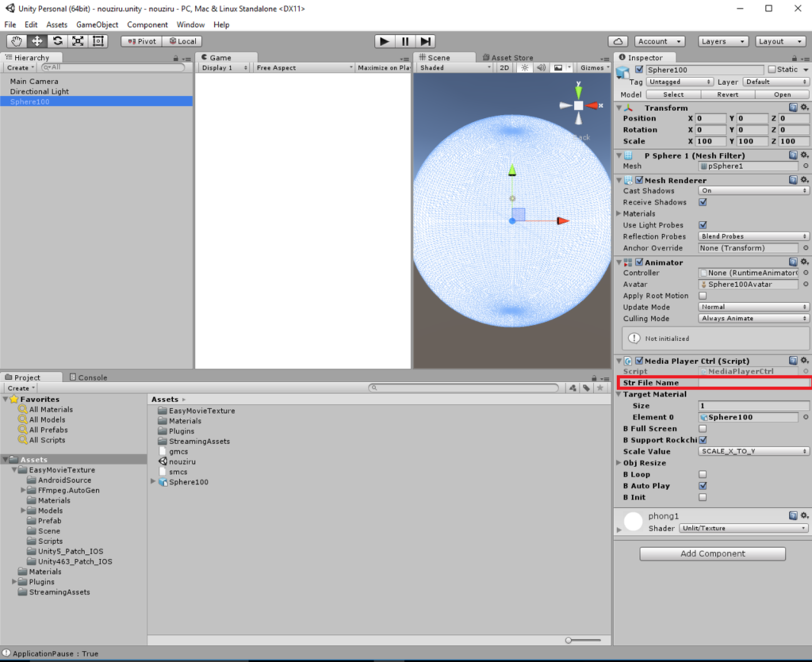Screen dimensions: 812x662
Task: Select the Rotate tool
Action: tap(57, 41)
